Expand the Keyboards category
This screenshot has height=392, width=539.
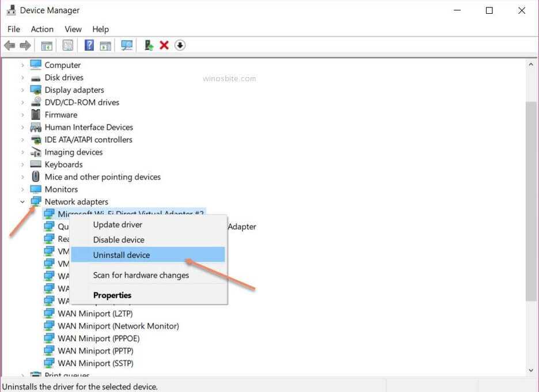[x=22, y=165]
